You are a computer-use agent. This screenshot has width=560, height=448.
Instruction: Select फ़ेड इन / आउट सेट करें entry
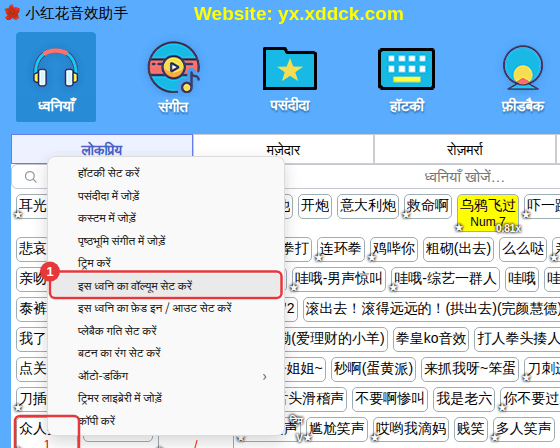(166, 308)
